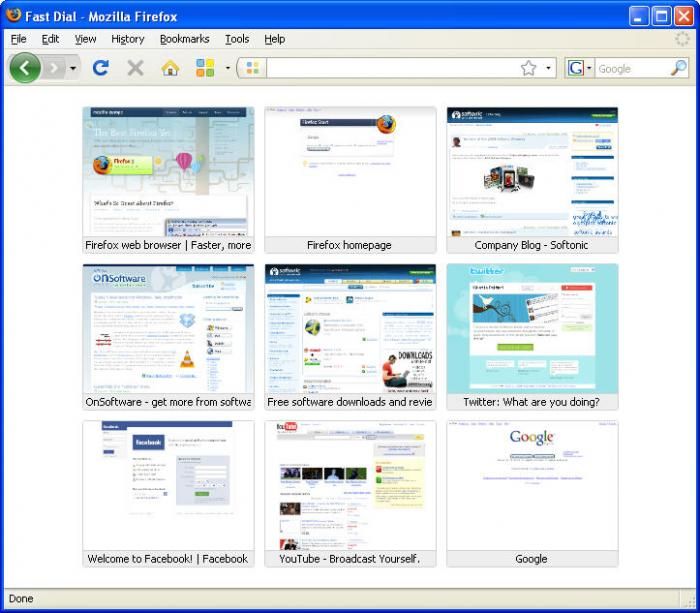This screenshot has width=700, height=613.
Task: Go to the Home page icon
Action: [x=170, y=68]
